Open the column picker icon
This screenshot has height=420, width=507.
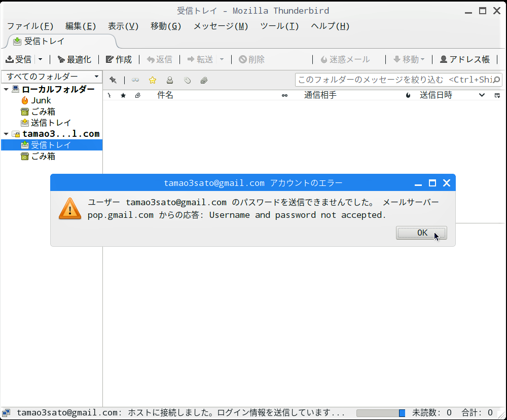tap(497, 95)
